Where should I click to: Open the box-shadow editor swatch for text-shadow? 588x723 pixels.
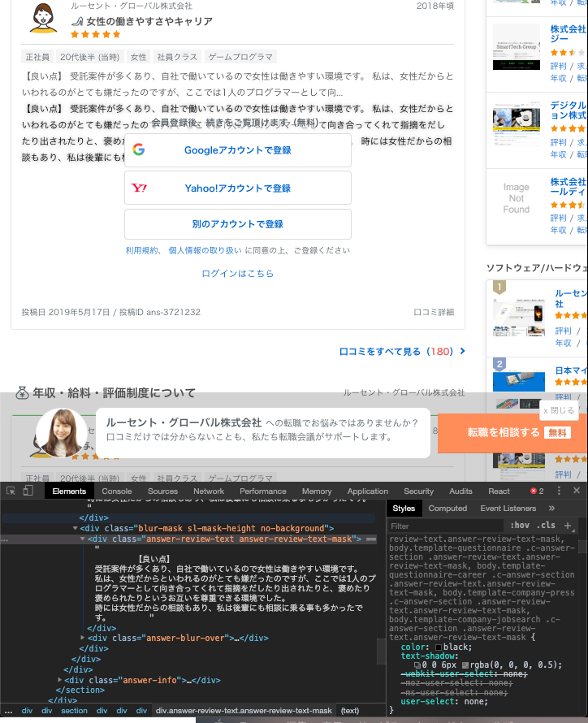point(417,665)
